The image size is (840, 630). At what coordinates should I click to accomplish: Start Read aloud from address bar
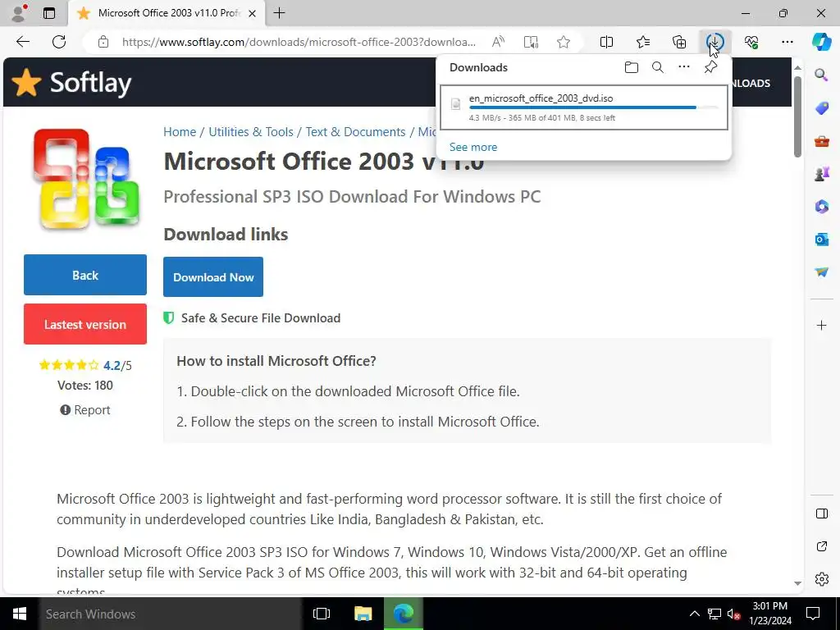pyautogui.click(x=498, y=42)
